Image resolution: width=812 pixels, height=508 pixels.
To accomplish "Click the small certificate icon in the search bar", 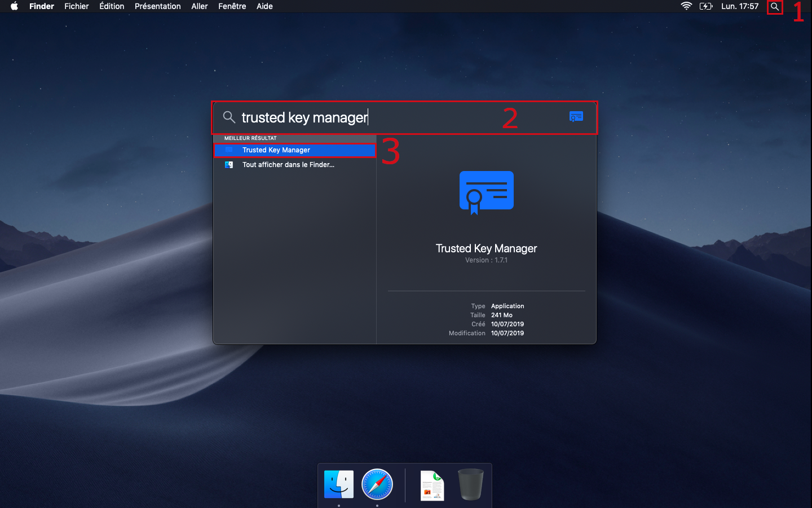I will pos(576,117).
